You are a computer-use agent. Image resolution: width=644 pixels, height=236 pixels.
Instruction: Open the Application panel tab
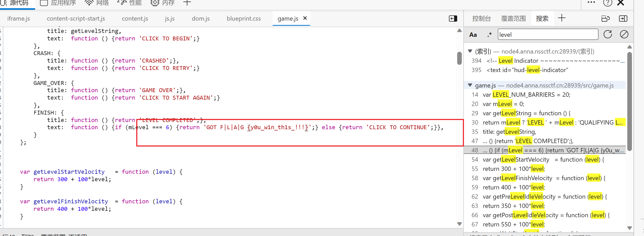(58, 3)
